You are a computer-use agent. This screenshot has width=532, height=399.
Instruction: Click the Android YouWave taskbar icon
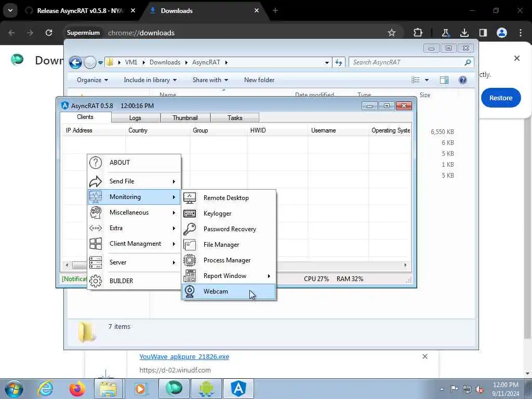coord(206,389)
